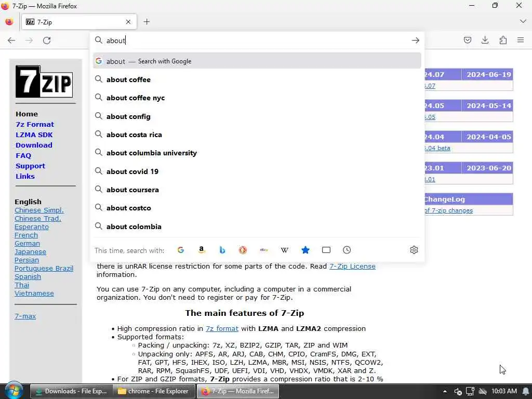Go to the Download page link
Screen dimensions: 532x399
[34, 145]
